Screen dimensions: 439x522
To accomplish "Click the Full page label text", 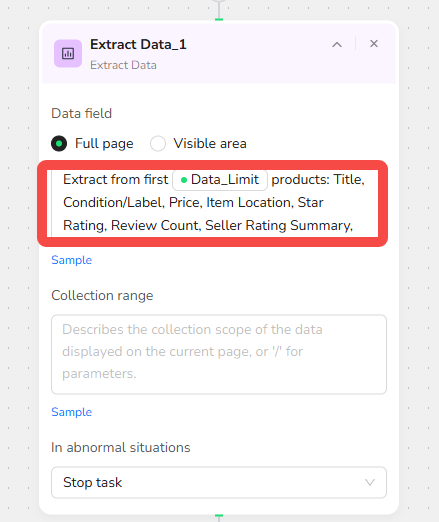I will tap(104, 144).
